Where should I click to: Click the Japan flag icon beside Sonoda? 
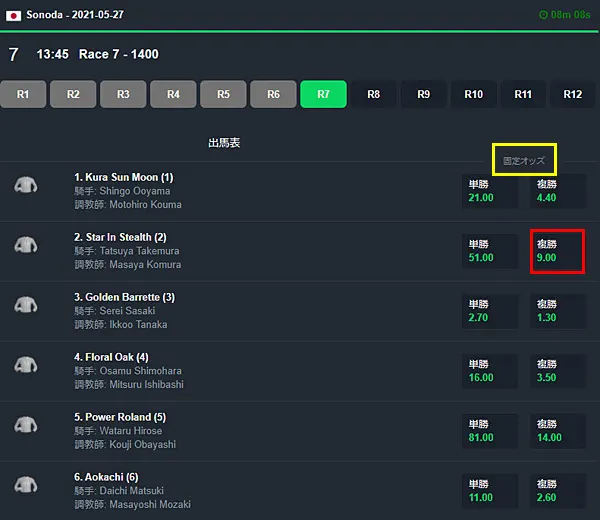[14, 16]
